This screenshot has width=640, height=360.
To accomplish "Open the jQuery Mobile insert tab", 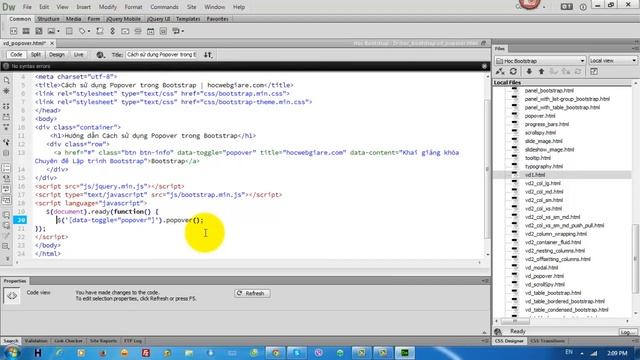I will tap(123, 19).
